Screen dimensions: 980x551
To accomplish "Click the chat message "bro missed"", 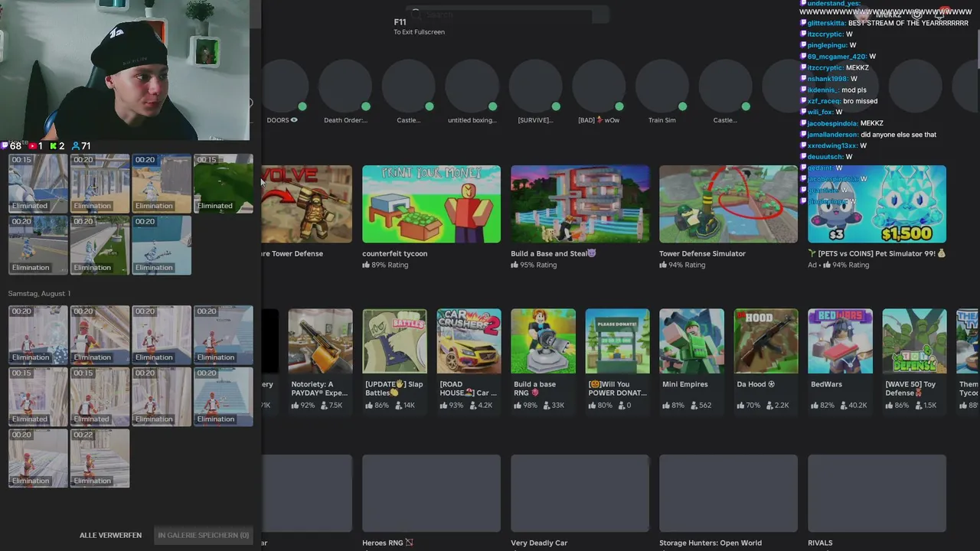I will pos(861,101).
